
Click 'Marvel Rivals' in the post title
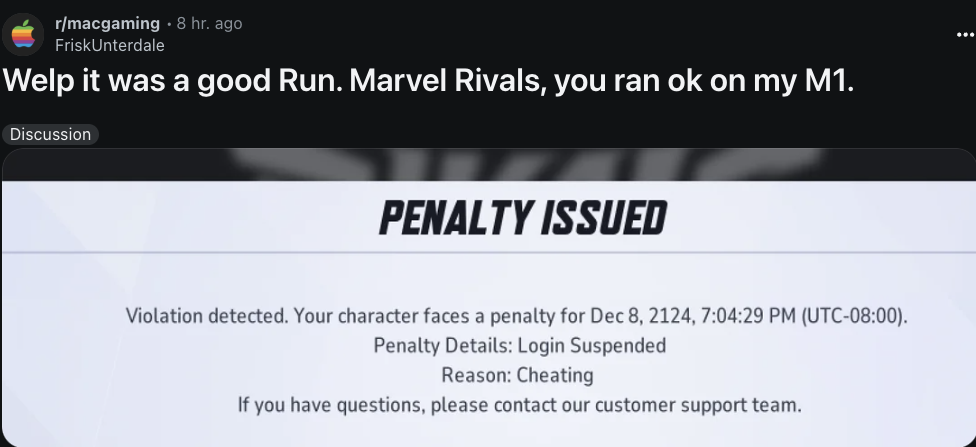[448, 81]
